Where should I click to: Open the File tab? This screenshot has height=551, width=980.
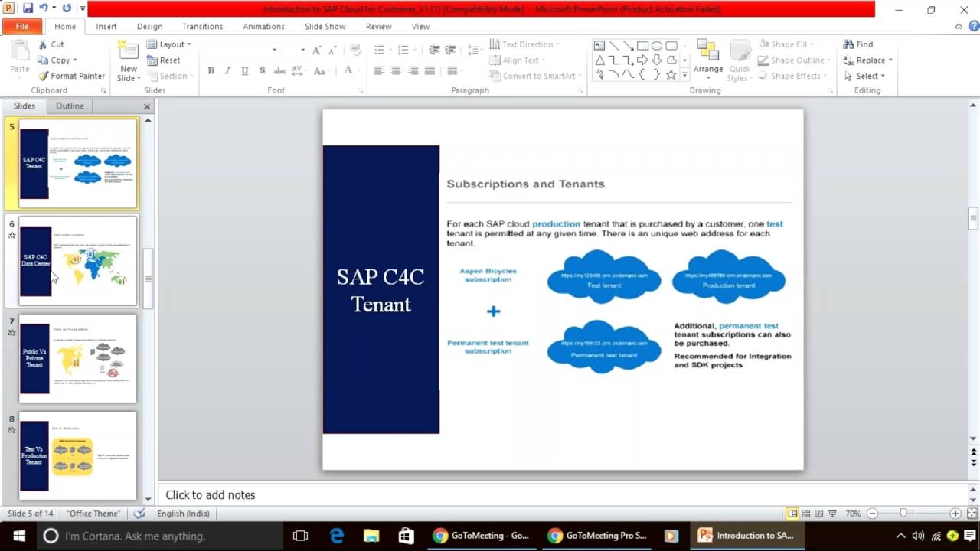click(22, 26)
